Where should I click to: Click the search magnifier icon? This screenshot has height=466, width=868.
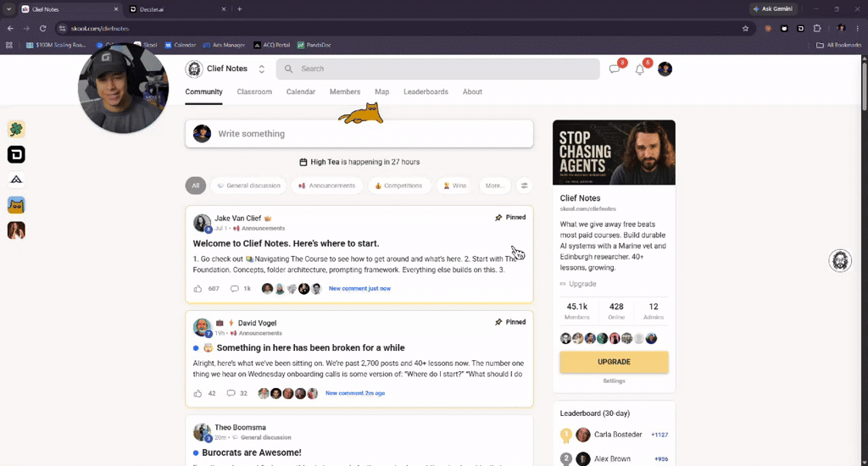tap(288, 69)
